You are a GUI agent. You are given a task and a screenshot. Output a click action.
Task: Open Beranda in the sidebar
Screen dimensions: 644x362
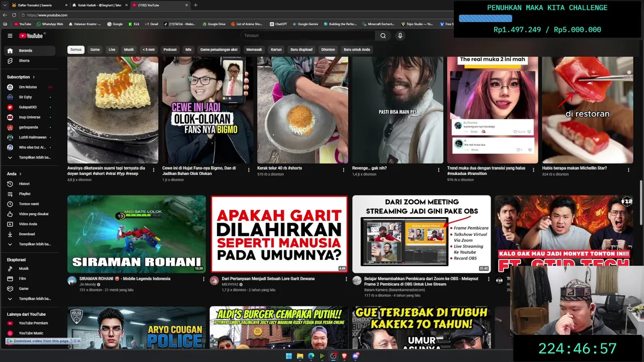30,51
